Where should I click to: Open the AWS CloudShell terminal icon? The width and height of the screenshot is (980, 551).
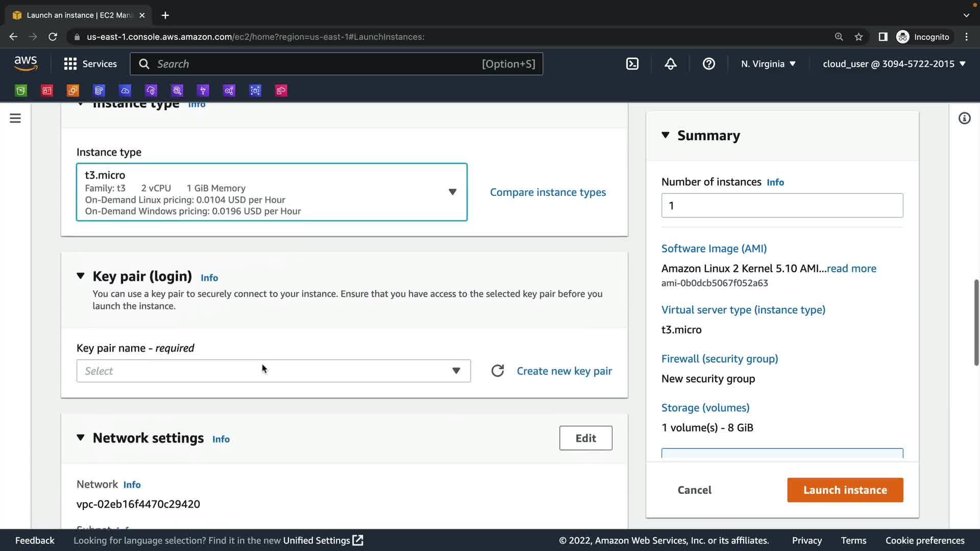coord(632,64)
